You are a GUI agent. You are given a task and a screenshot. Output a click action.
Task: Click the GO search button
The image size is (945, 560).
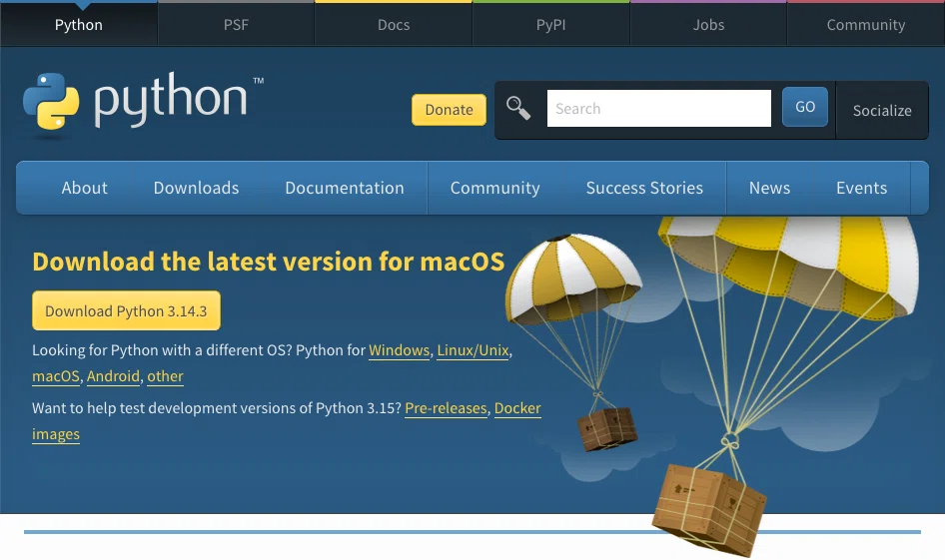point(804,107)
